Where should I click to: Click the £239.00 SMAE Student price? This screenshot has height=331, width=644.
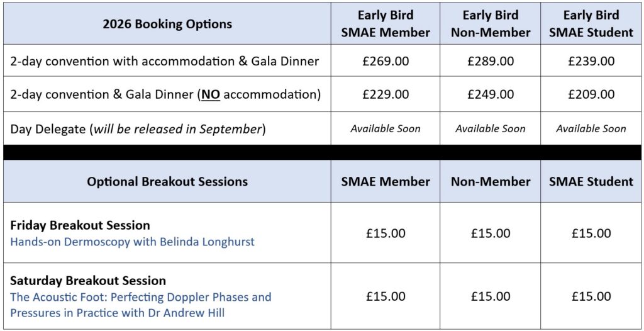591,61
